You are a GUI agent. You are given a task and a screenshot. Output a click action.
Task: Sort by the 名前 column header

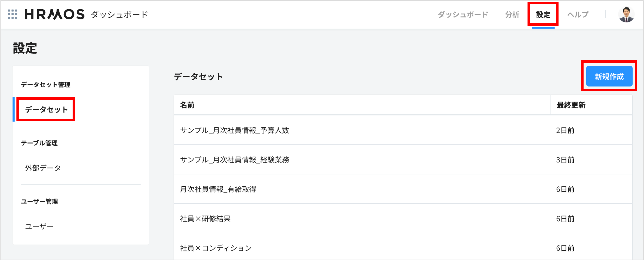point(187,105)
